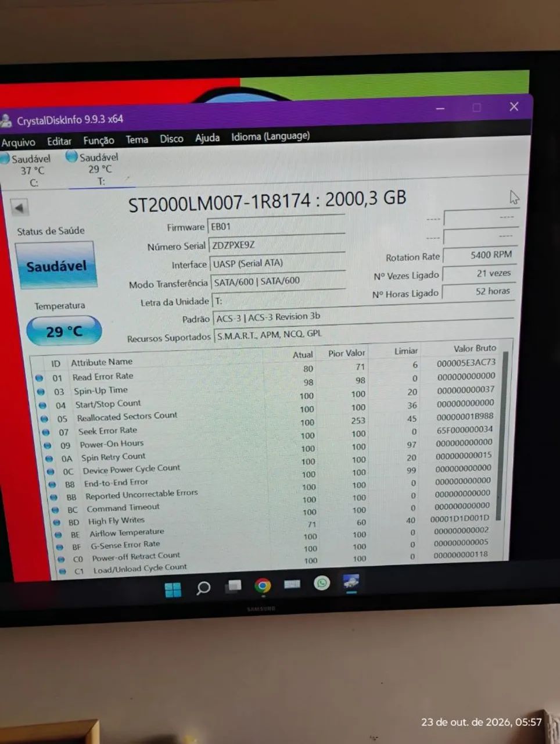Screen dimensions: 560x744
Task: Launch Google Chrome from the taskbar
Action: pos(263,585)
